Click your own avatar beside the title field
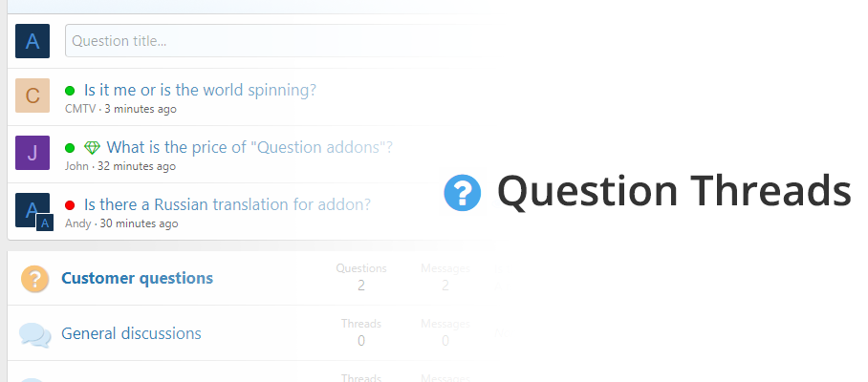 [x=33, y=41]
